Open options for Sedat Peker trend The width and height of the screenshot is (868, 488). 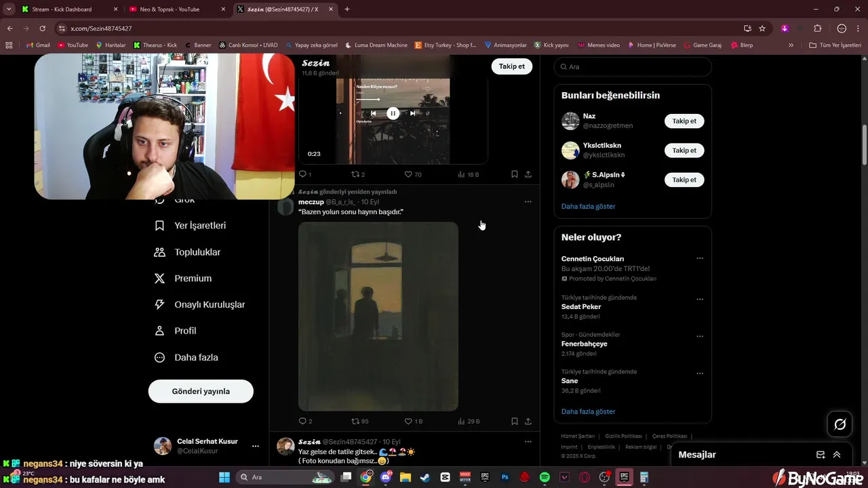tap(700, 299)
